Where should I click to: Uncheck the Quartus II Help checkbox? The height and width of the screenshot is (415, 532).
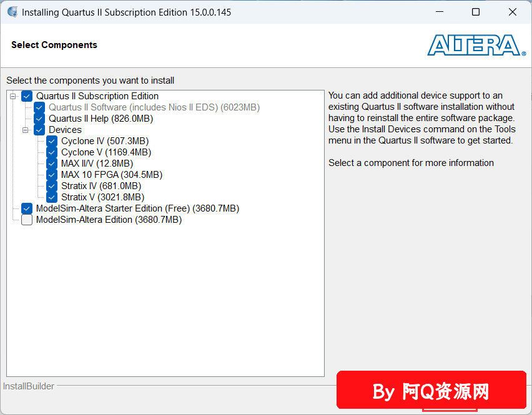39,119
